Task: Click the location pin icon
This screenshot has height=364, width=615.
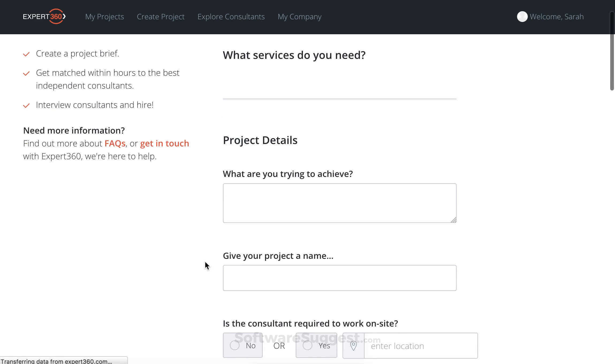Action: (353, 346)
